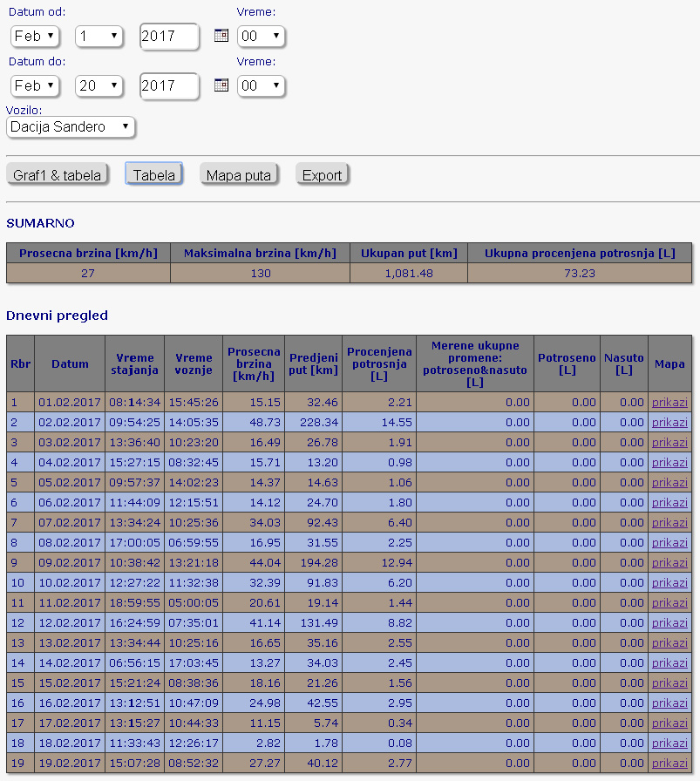Show map via prikazi for 03.02.2017

point(669,442)
